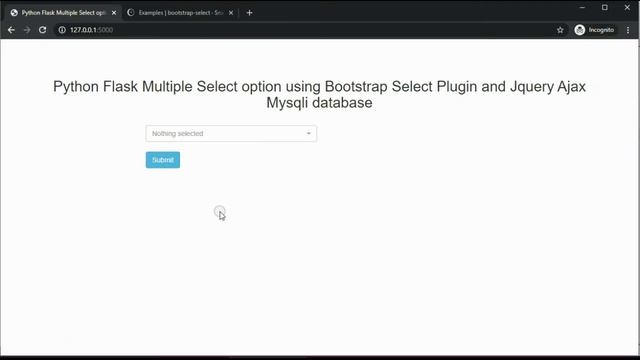Open a new browser tab

[x=249, y=13]
